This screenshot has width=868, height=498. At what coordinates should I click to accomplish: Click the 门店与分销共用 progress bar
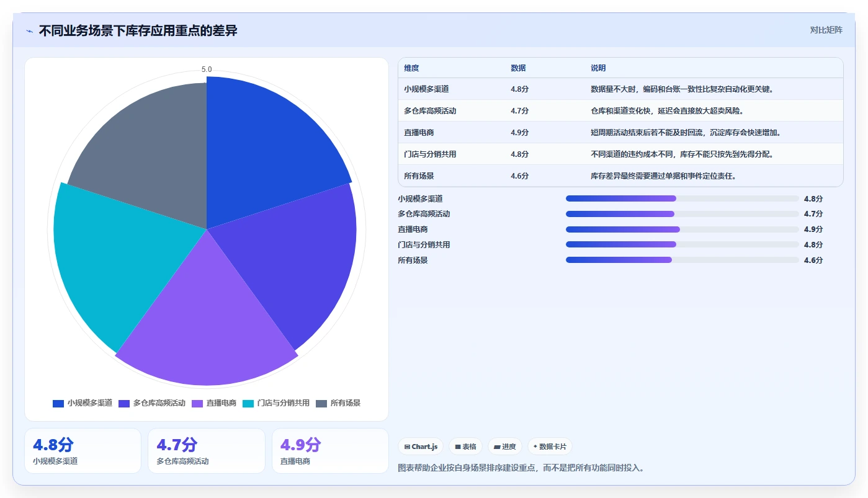coord(682,244)
